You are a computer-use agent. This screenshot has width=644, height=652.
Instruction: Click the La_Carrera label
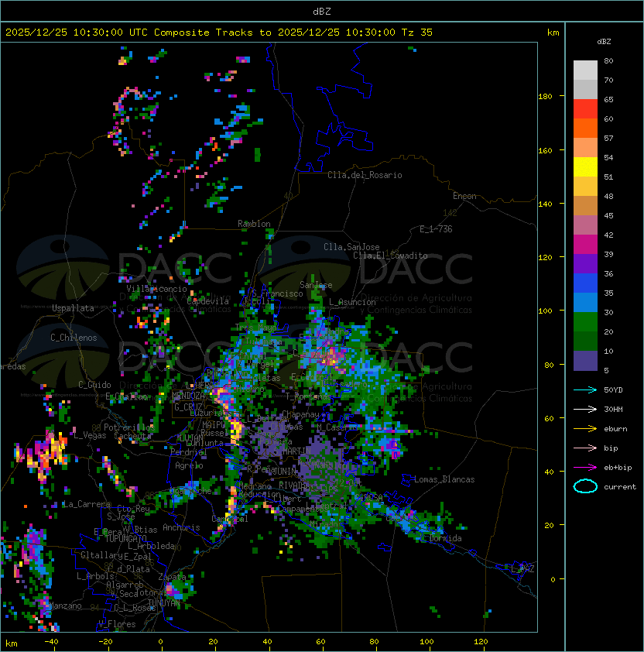[x=87, y=504]
